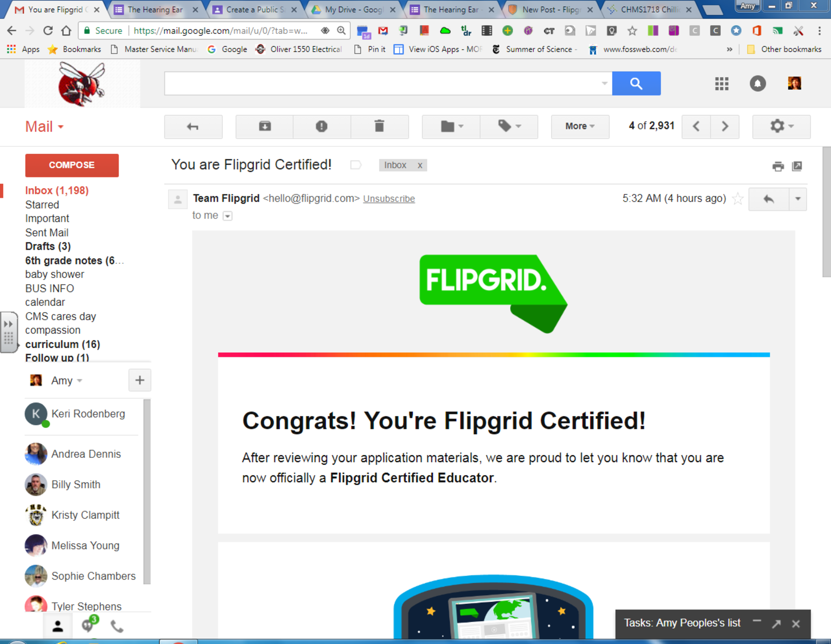The image size is (831, 644).
Task: Click the Back to Inbox arrow
Action: (x=193, y=127)
